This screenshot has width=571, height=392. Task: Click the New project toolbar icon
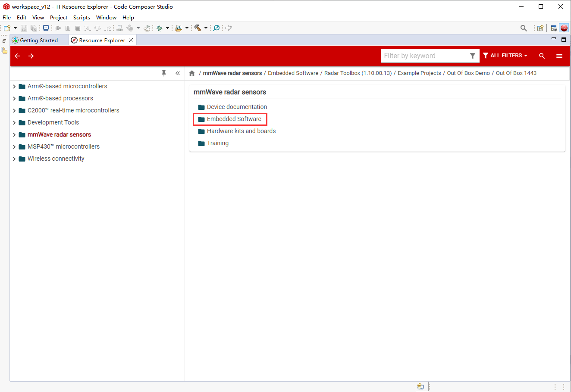click(7, 28)
